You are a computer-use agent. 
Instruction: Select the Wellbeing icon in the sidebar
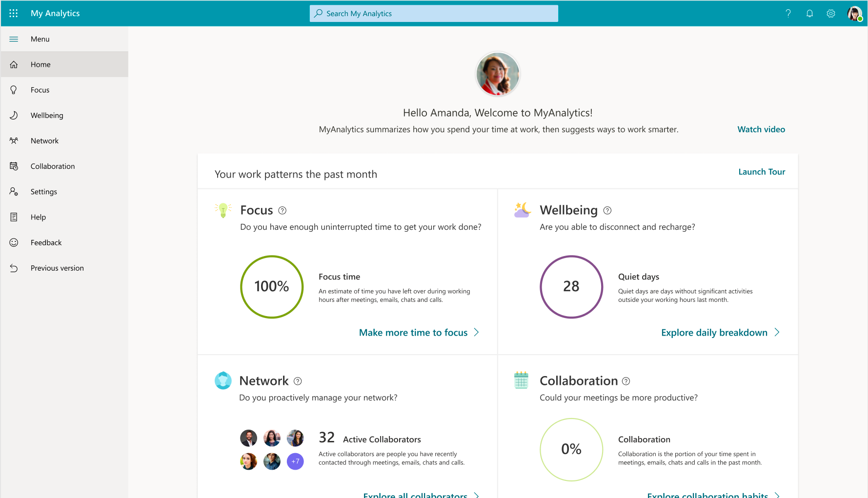14,115
